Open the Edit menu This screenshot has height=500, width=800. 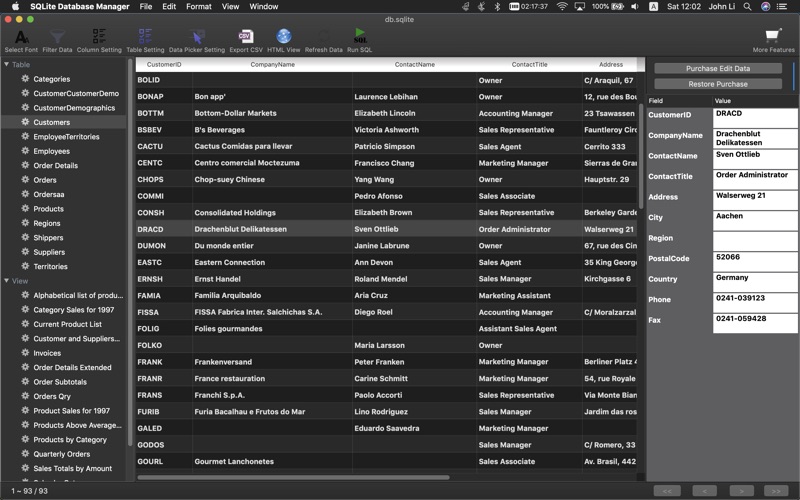tap(169, 7)
